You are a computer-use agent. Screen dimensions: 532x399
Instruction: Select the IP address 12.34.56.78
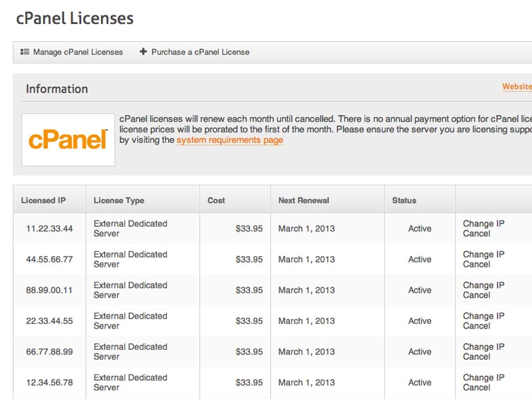(x=49, y=383)
